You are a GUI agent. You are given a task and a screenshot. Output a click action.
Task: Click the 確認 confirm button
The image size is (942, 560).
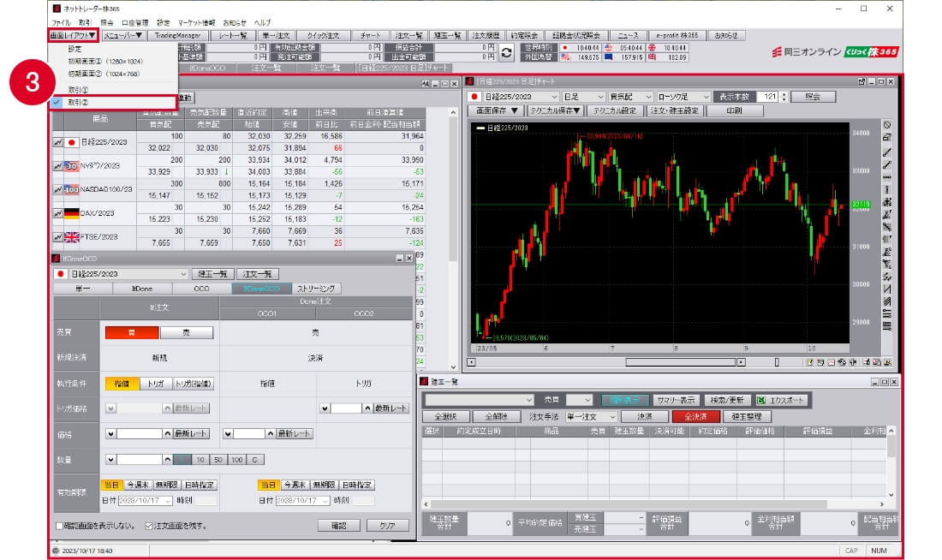[339, 526]
